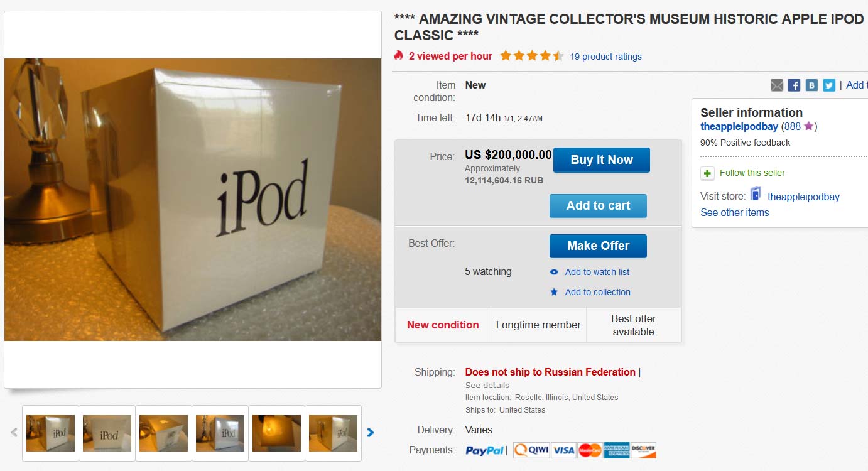
Task: Share listing on Twitter icon
Action: point(829,85)
